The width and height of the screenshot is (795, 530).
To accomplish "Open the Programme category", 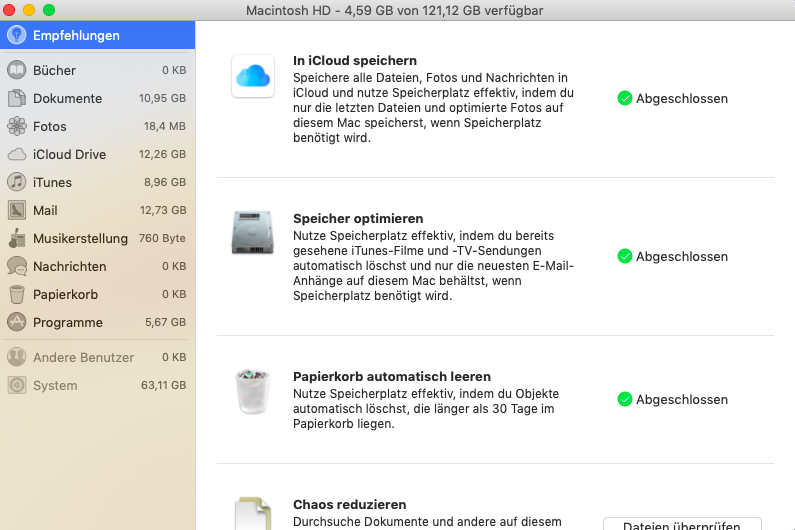I will pyautogui.click(x=67, y=323).
